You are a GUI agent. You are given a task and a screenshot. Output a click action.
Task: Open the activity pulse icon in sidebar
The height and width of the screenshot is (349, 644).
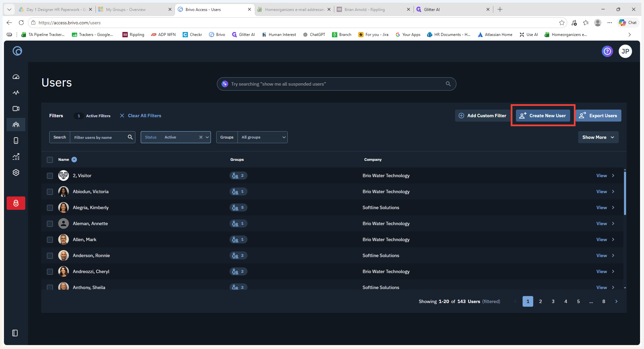click(x=16, y=93)
